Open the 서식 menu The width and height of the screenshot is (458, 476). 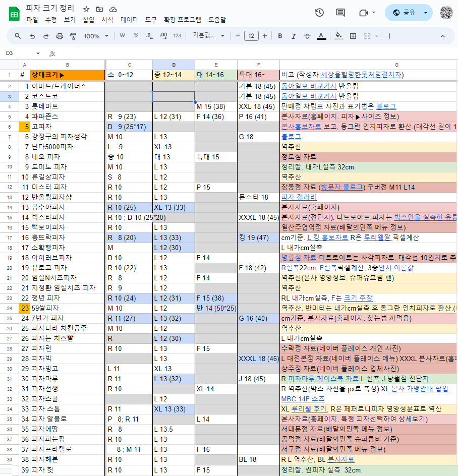tap(107, 20)
